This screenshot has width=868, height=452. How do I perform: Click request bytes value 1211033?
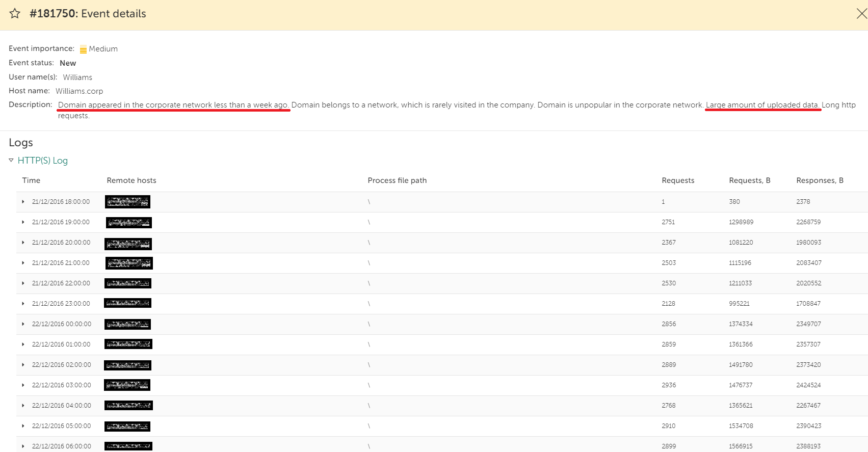(741, 283)
